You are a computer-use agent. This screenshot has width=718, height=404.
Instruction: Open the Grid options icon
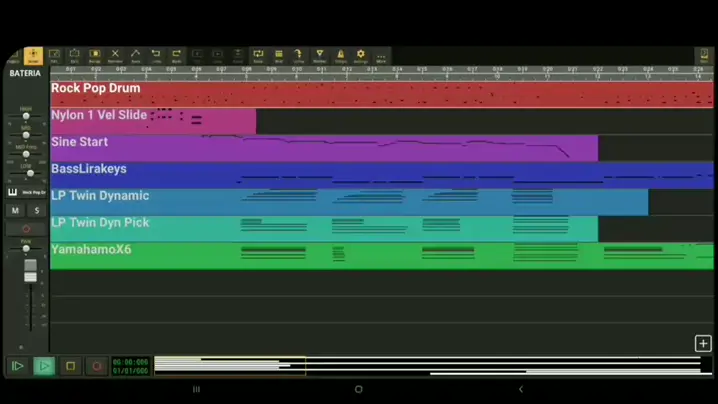click(278, 55)
